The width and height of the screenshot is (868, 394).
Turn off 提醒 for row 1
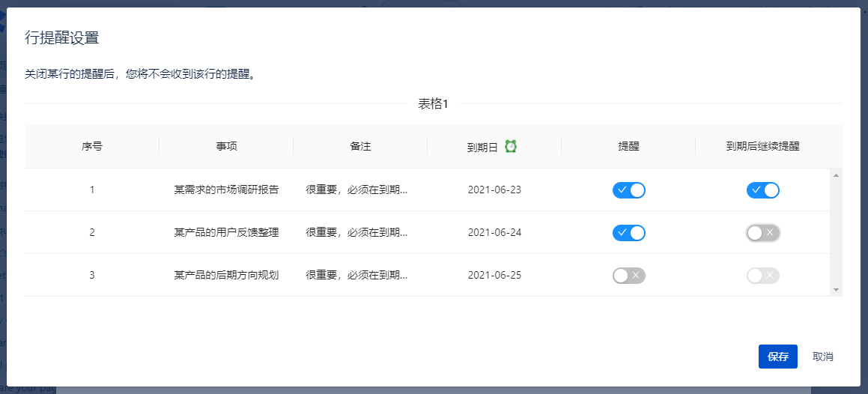628,190
